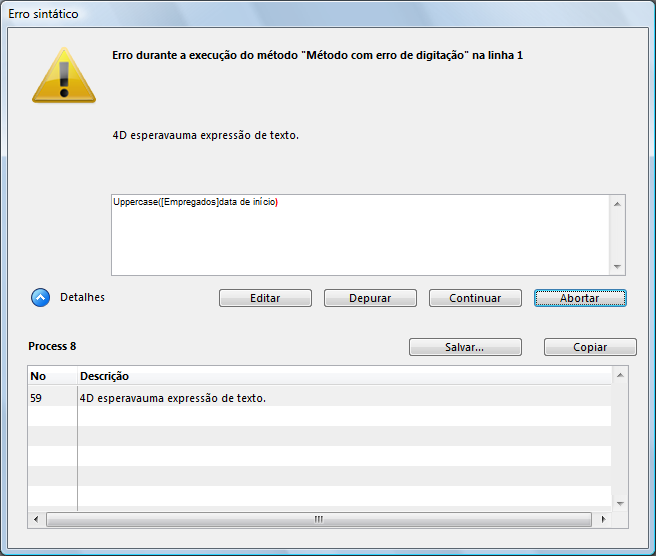656x556 pixels.
Task: Select error number 59 cell
Action: [x=53, y=398]
